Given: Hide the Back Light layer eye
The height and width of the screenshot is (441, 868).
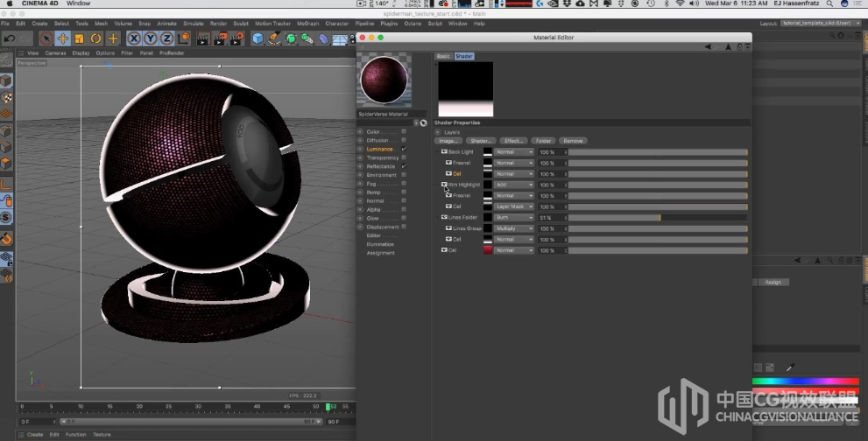Looking at the screenshot, I should [445, 151].
